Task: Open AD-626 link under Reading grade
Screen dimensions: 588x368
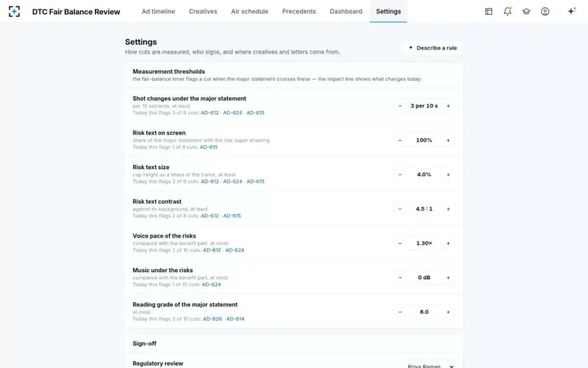Action: coord(213,319)
